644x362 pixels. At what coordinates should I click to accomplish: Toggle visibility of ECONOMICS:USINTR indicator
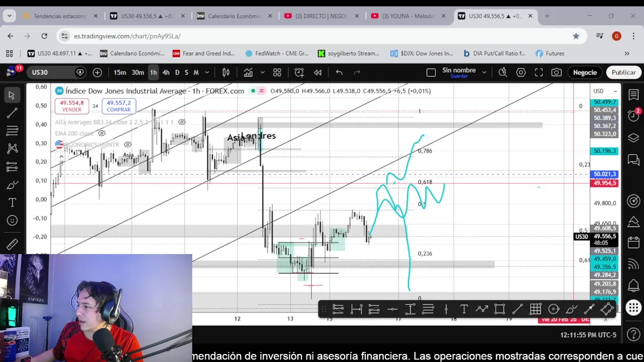coord(128,145)
